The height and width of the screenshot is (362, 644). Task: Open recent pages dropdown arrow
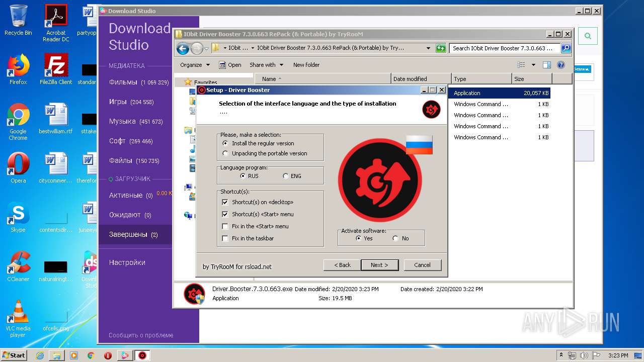[206, 48]
